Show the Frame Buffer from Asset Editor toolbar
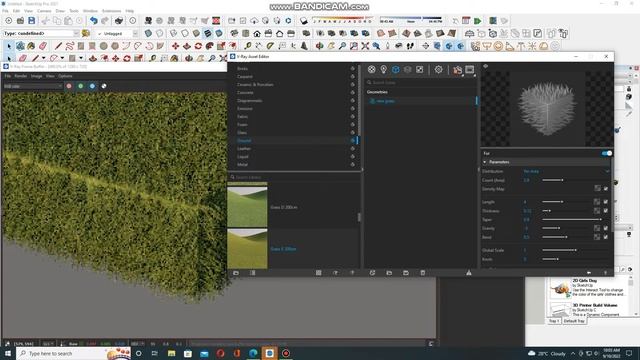Viewport: 640px width, 360px height. [470, 70]
